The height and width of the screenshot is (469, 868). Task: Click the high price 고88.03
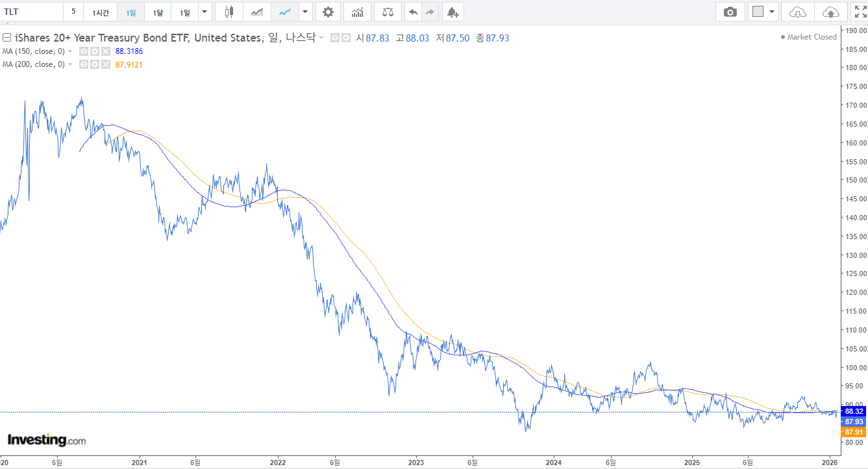pyautogui.click(x=412, y=38)
